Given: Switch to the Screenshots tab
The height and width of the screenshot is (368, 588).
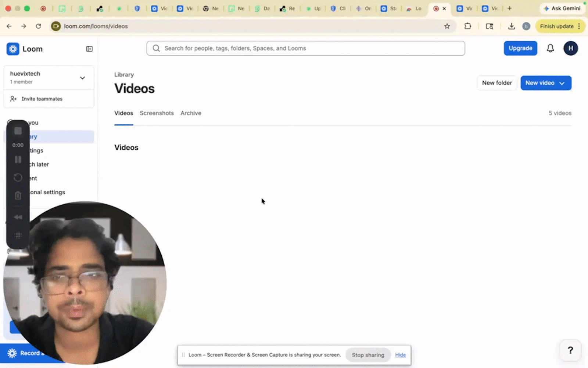Looking at the screenshot, I should pos(157,113).
